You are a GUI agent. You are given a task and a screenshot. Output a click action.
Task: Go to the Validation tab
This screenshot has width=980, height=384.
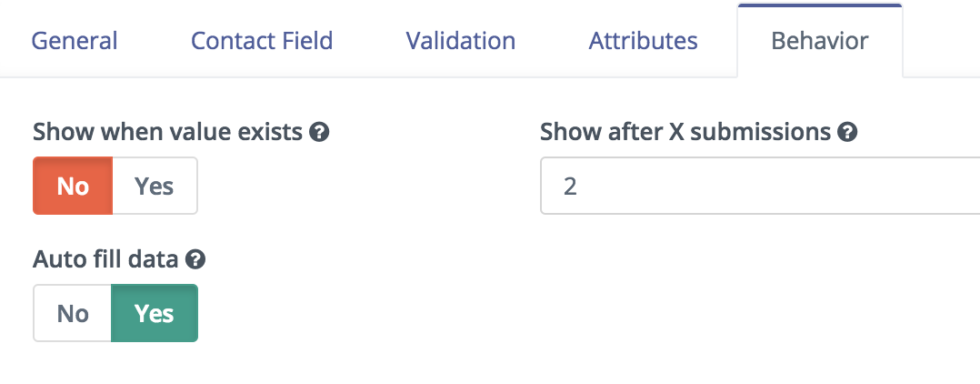461,41
